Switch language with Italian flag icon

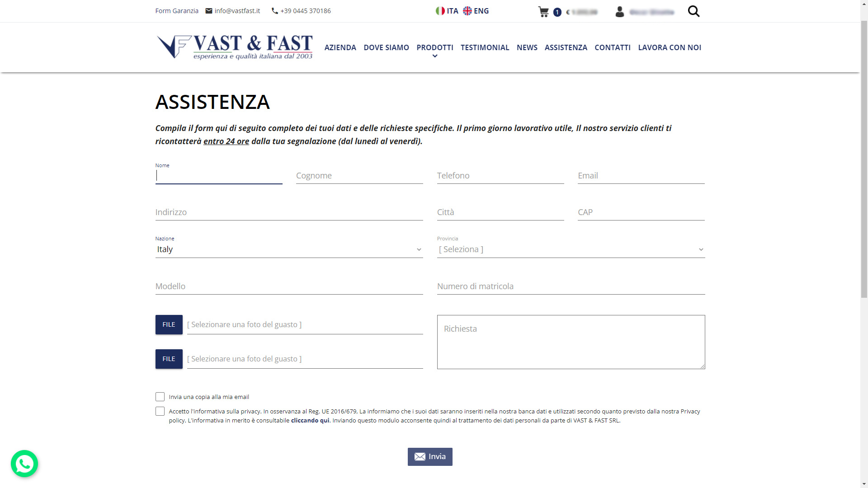pyautogui.click(x=440, y=11)
